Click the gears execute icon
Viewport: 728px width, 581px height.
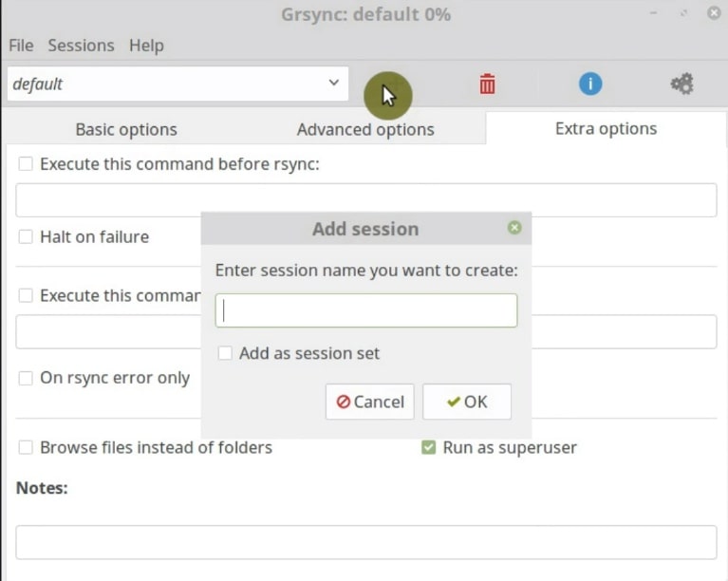tap(681, 84)
